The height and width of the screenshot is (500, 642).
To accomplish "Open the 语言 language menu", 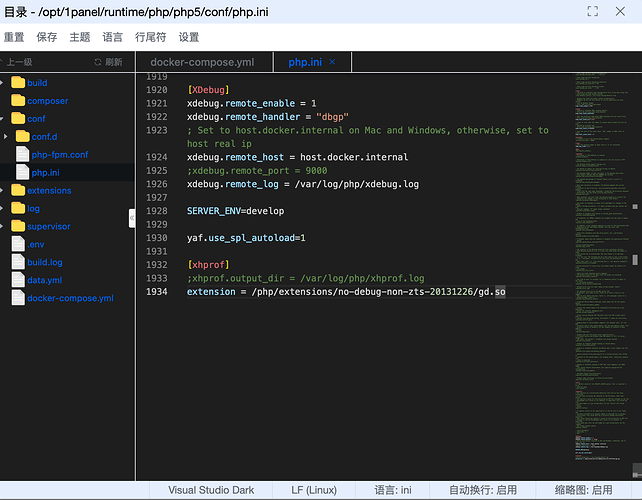I will (x=113, y=37).
